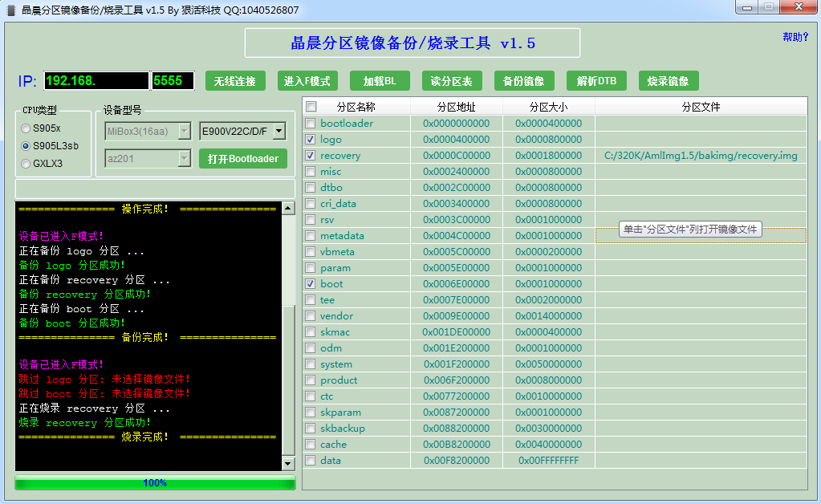Click the 解析DTB button

(x=596, y=81)
